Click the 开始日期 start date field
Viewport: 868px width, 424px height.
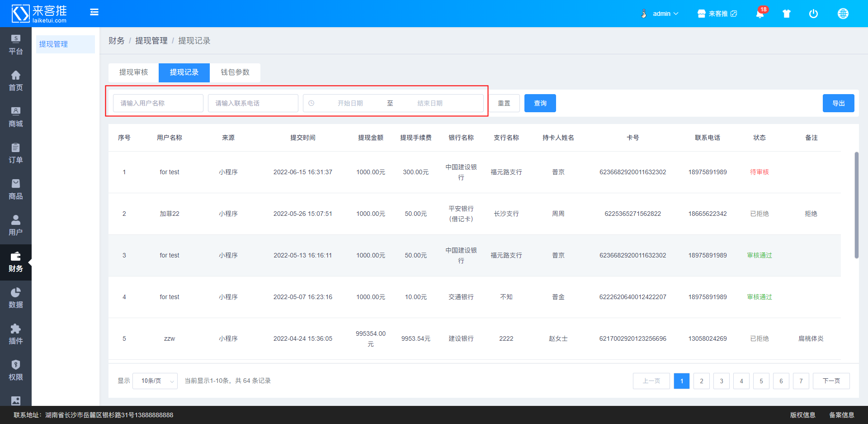click(350, 103)
